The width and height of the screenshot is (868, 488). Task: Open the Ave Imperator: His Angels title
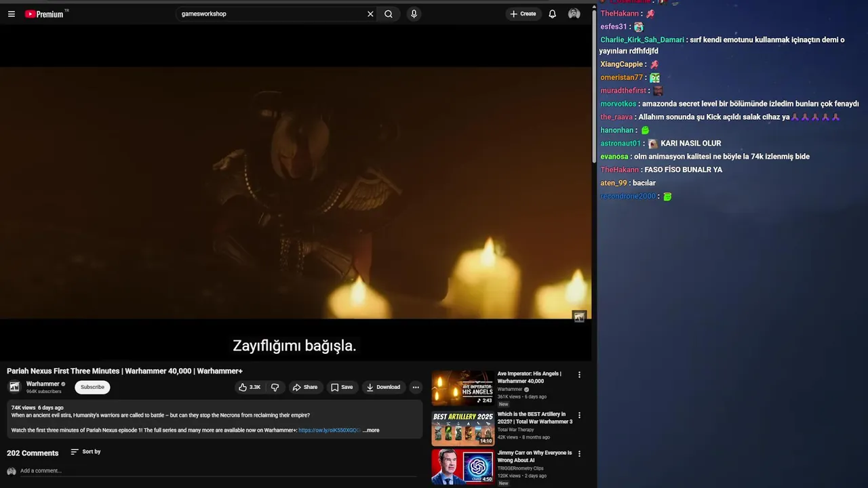(x=529, y=377)
